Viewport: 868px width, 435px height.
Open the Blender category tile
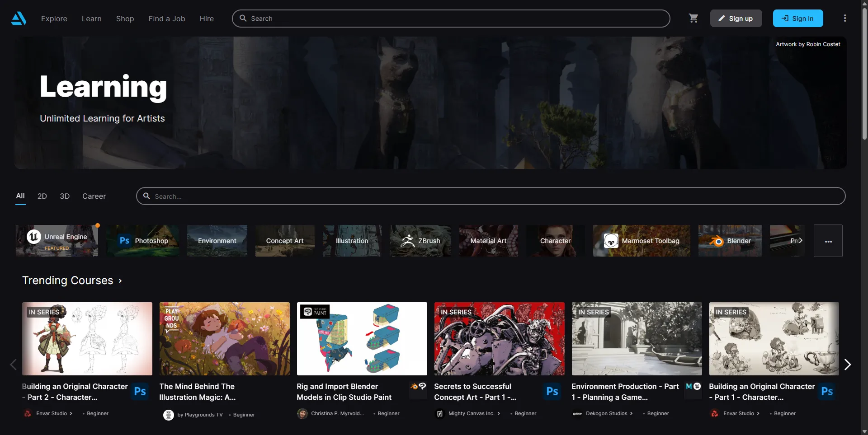click(x=730, y=241)
